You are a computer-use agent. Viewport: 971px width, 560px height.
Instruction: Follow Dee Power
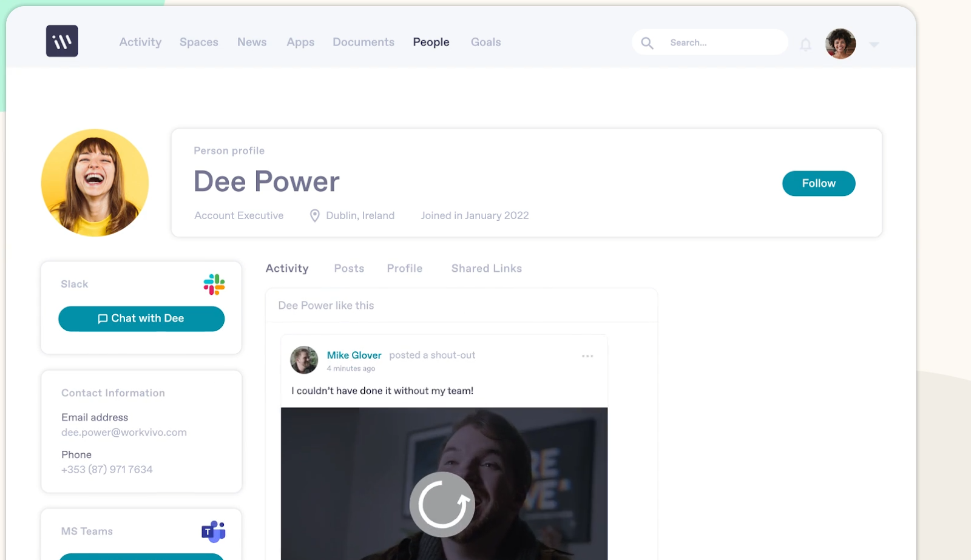click(x=819, y=183)
